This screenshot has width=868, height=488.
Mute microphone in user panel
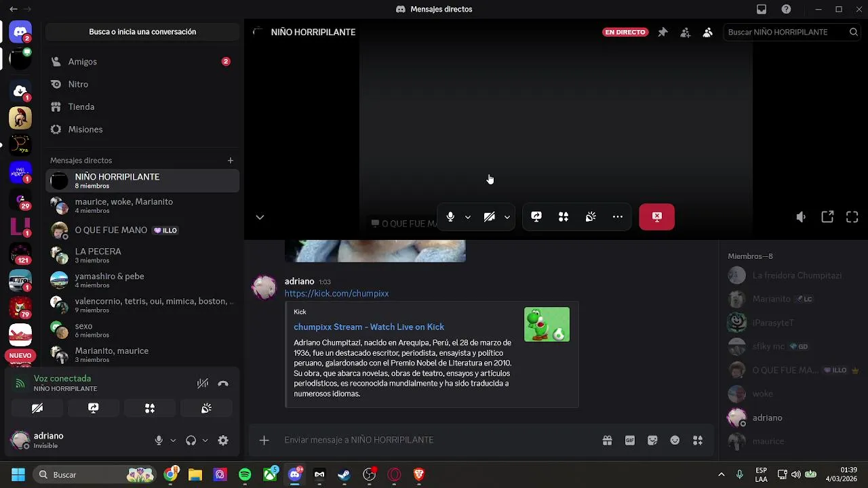[x=159, y=441]
